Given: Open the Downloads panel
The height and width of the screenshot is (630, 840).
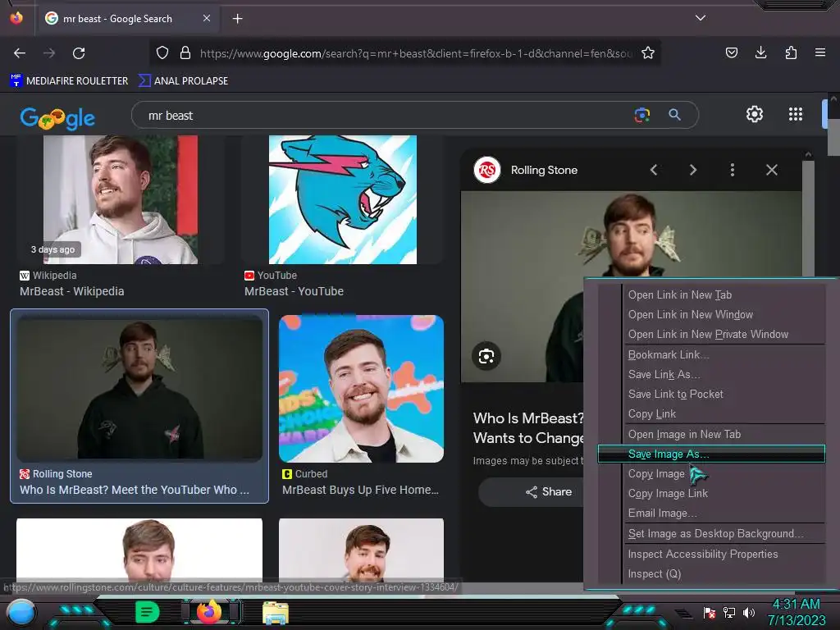Looking at the screenshot, I should [x=760, y=52].
